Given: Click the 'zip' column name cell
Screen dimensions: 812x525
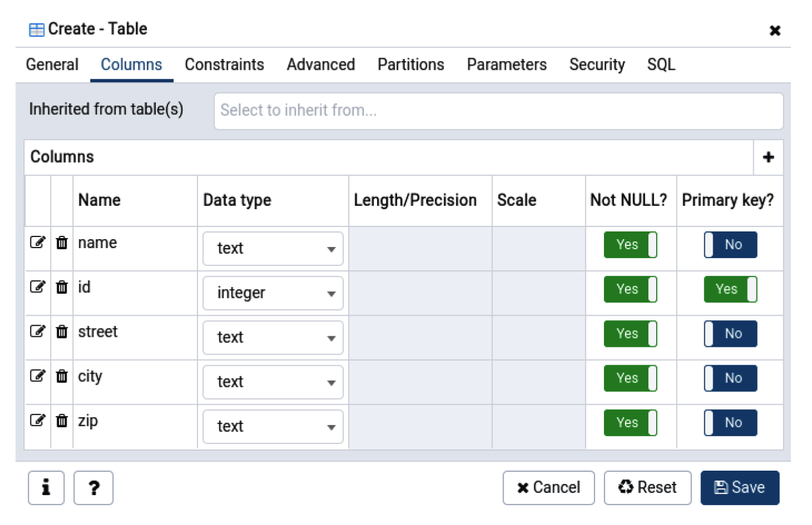Looking at the screenshot, I should [x=135, y=426].
